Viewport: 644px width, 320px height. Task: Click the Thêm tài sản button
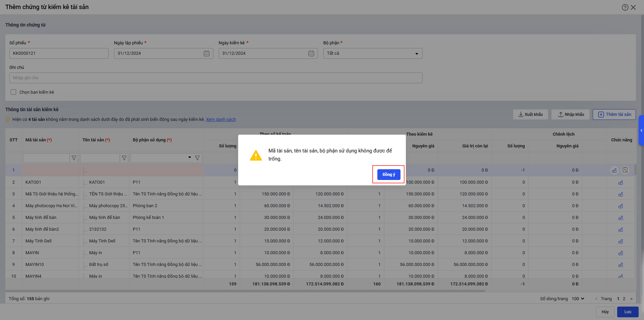tap(614, 115)
